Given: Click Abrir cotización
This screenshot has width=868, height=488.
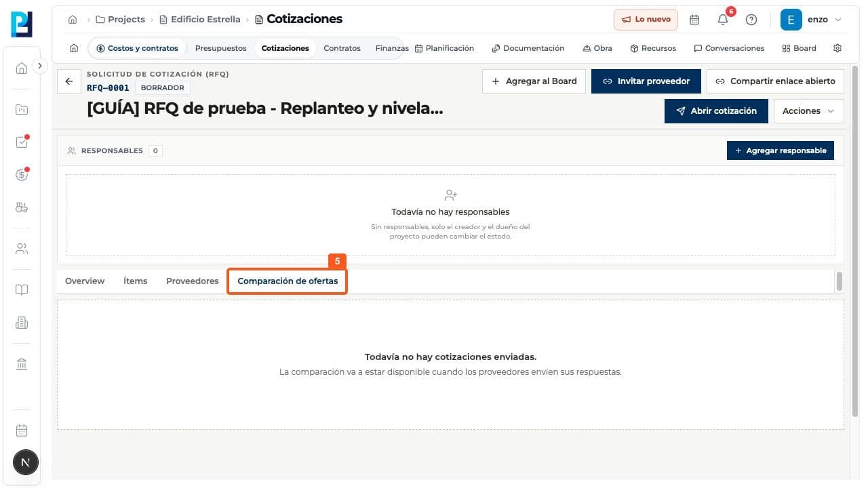Looking at the screenshot, I should pyautogui.click(x=716, y=111).
